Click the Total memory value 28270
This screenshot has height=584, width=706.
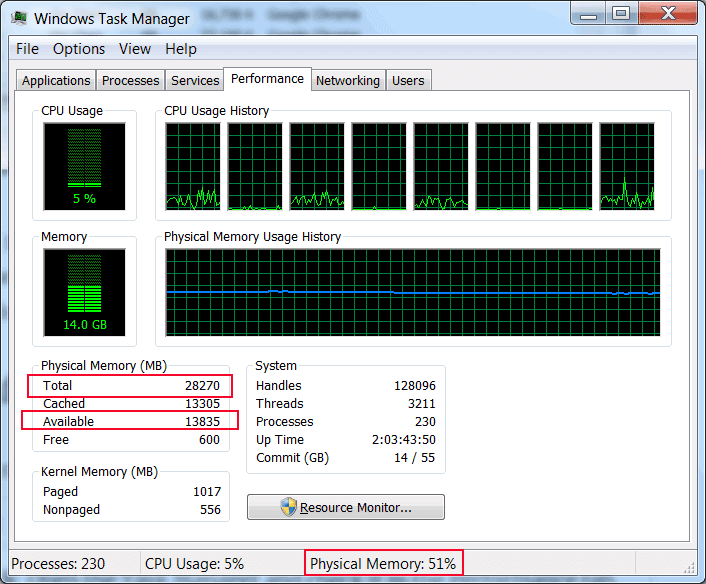(x=202, y=386)
